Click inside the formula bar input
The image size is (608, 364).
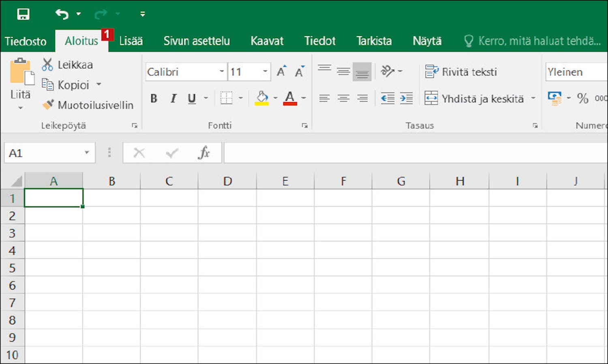point(415,153)
